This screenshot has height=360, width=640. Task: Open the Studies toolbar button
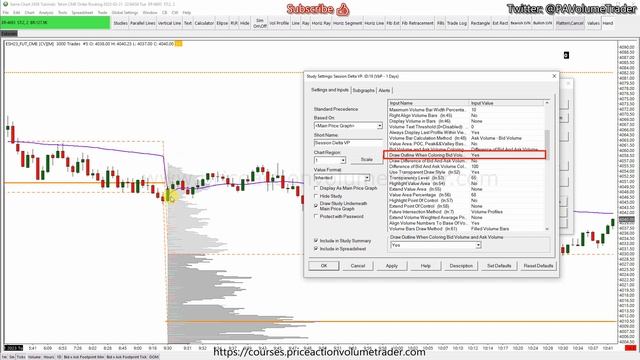coord(120,23)
